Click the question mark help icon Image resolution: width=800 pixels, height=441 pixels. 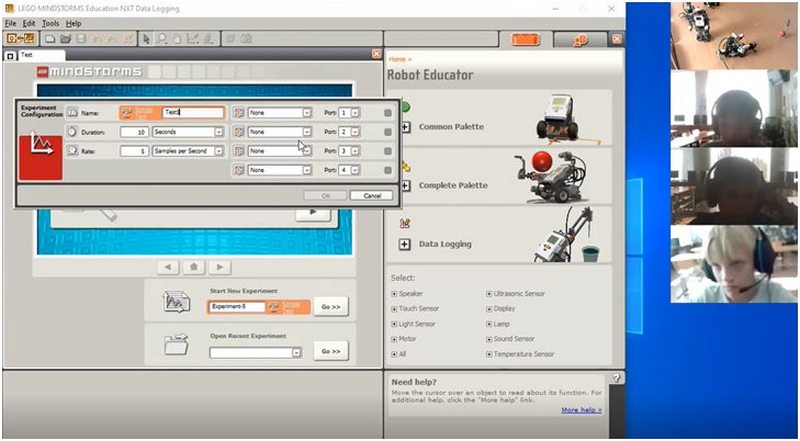point(616,378)
